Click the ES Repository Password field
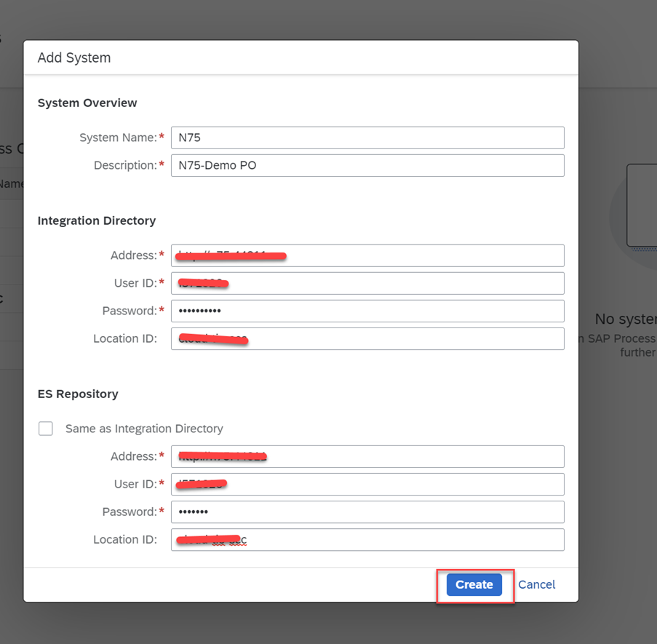This screenshot has width=657, height=644. [367, 512]
